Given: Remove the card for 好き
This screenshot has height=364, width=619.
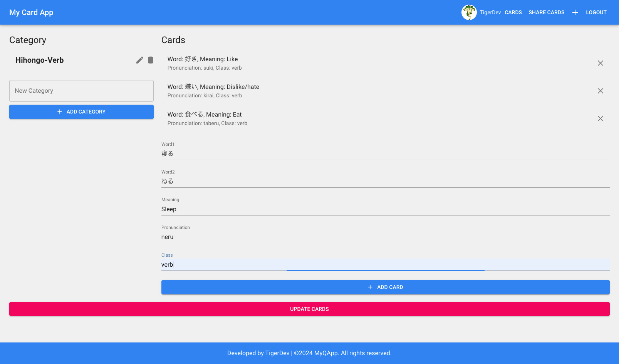Looking at the screenshot, I should [x=600, y=63].
